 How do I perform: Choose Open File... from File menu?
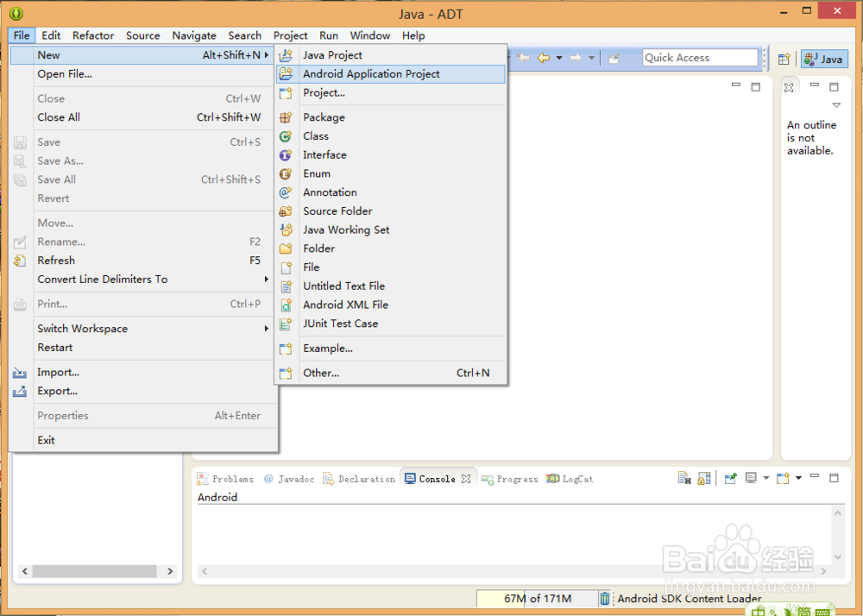pyautogui.click(x=143, y=73)
